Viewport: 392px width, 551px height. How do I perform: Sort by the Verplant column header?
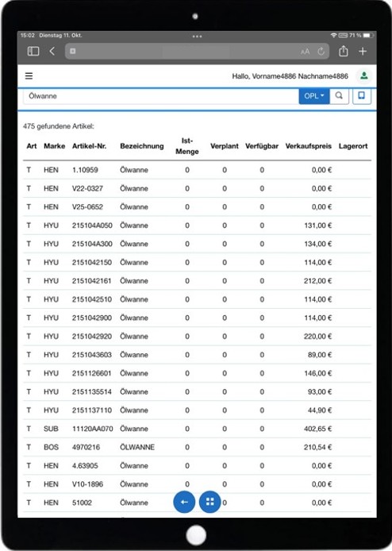click(225, 146)
